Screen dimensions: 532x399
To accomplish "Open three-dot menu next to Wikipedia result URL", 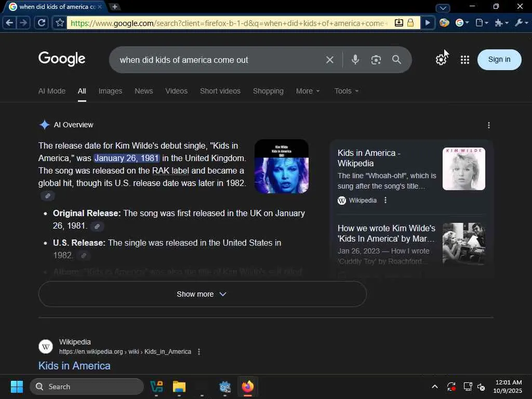I will pyautogui.click(x=199, y=352).
